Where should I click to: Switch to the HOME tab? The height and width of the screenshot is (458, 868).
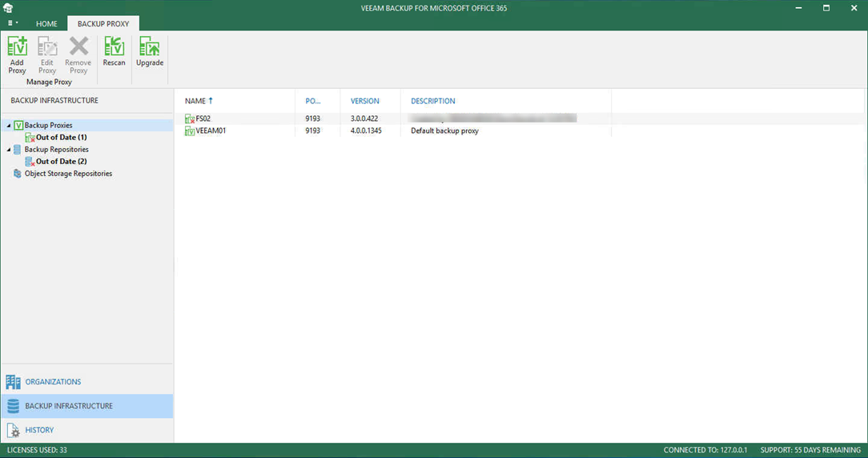[x=46, y=24]
